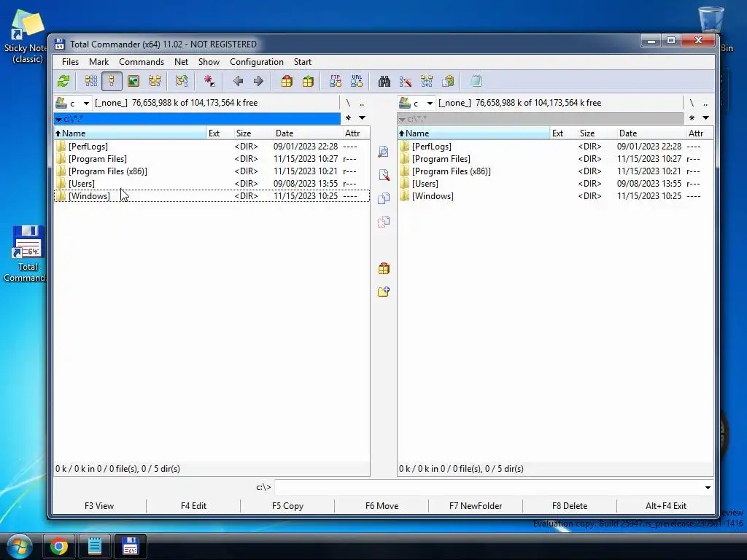Image resolution: width=747 pixels, height=560 pixels.
Task: Click the Windows Start orb
Action: [x=20, y=546]
